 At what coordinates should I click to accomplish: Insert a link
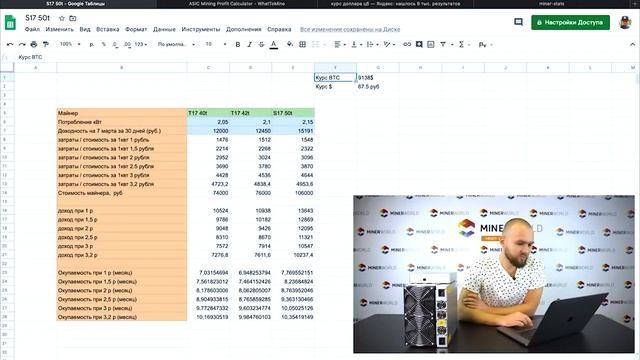[x=407, y=44]
